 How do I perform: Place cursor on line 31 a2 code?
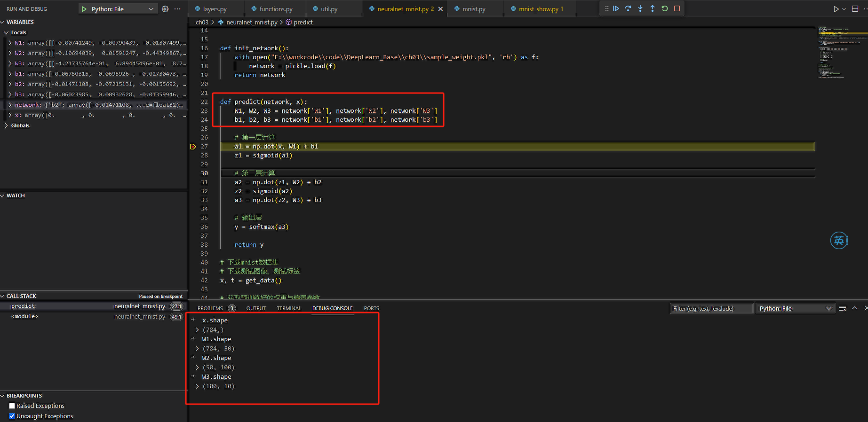(x=278, y=182)
